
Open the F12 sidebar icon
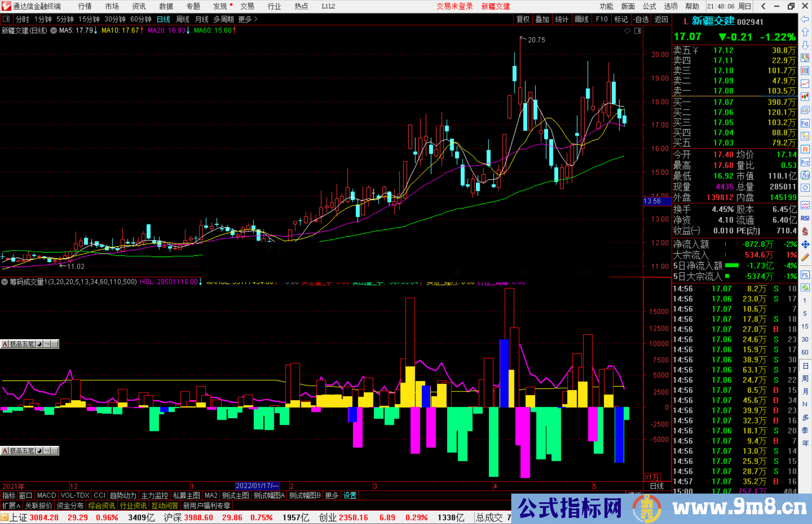pyautogui.click(x=805, y=162)
